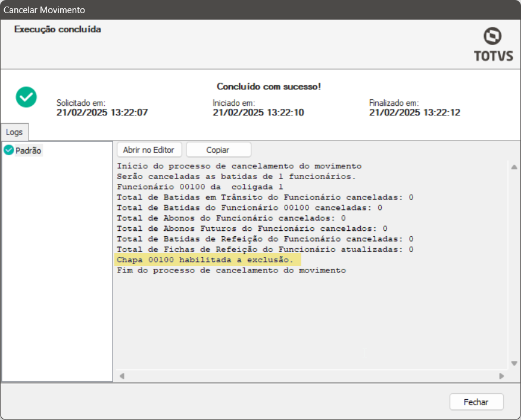
Task: Click the TOTVS logo
Action: coord(493,45)
